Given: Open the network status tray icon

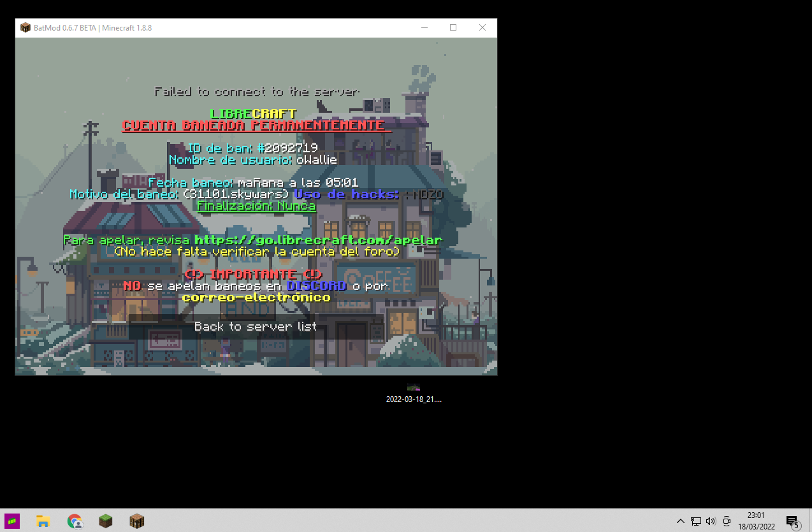Looking at the screenshot, I should (696, 521).
